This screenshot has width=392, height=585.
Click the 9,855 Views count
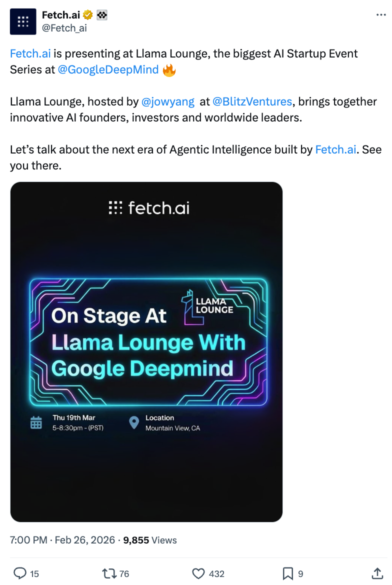pos(150,540)
